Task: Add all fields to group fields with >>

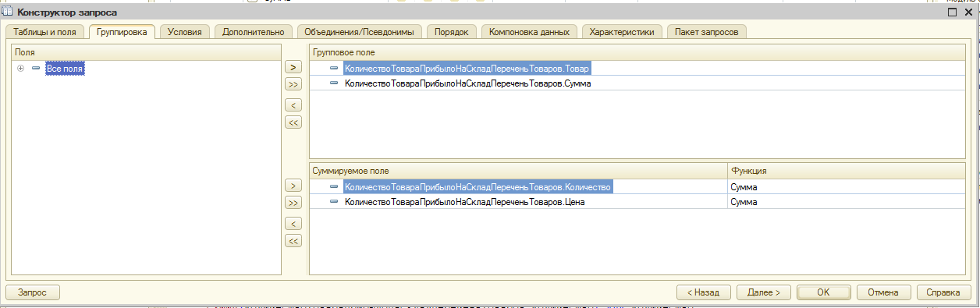Action: pyautogui.click(x=293, y=84)
